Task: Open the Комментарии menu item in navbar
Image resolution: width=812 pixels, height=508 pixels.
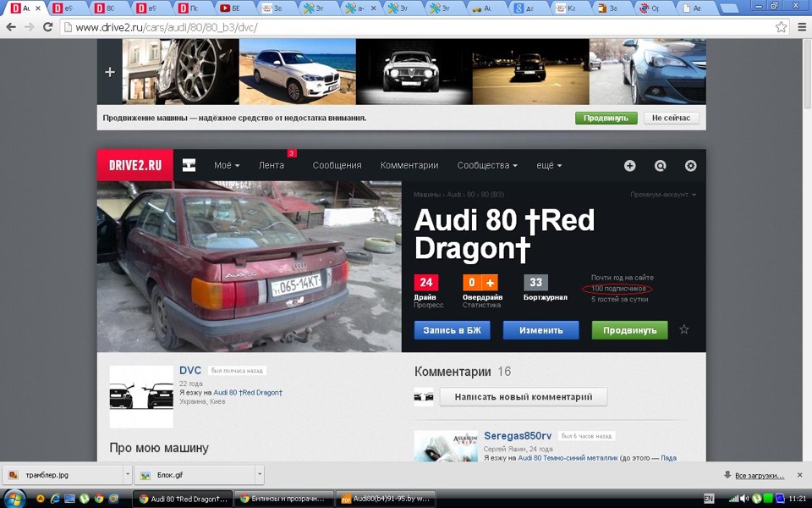Action: click(409, 165)
